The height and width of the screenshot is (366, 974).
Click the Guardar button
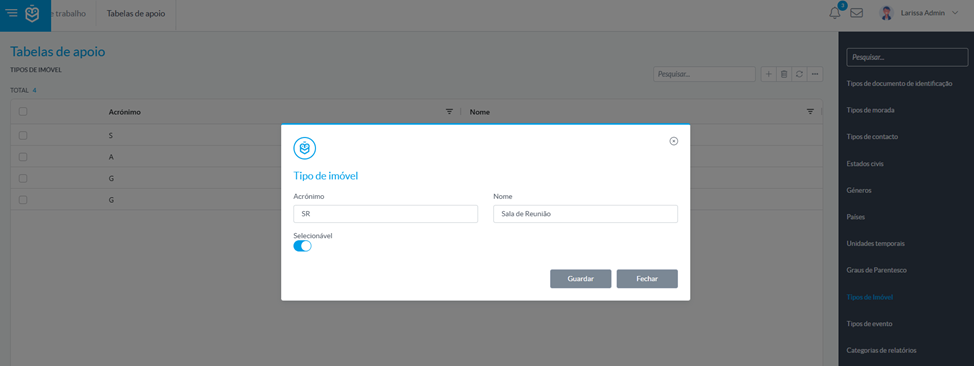581,279
